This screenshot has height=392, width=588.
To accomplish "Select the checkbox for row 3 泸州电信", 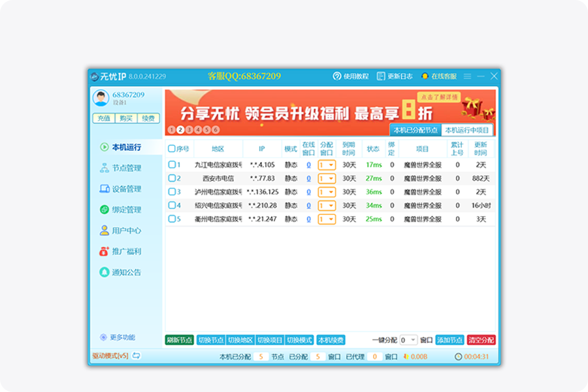I will click(x=172, y=192).
